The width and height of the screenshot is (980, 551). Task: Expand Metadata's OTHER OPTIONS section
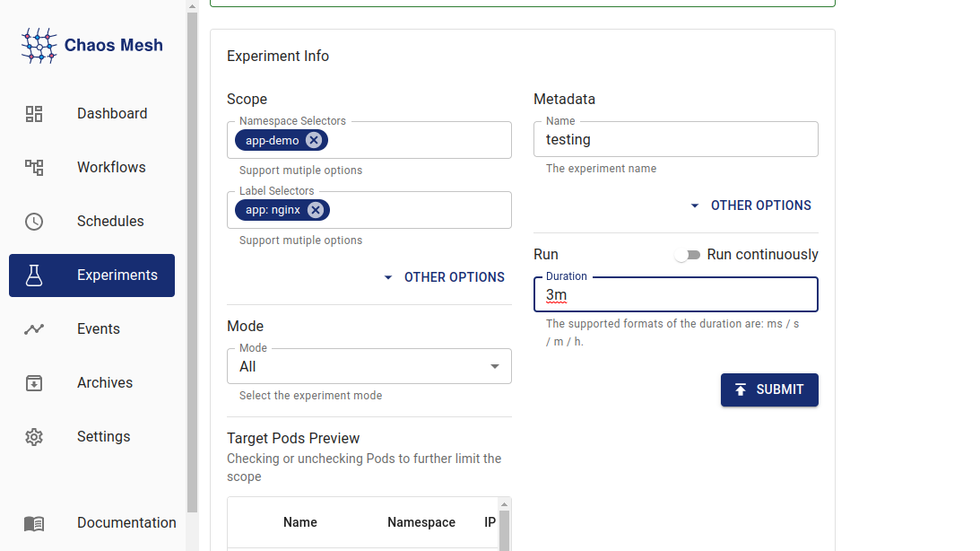tap(751, 206)
